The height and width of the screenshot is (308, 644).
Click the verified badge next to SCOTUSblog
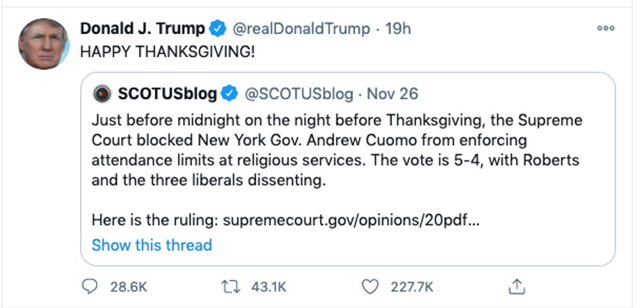click(229, 93)
